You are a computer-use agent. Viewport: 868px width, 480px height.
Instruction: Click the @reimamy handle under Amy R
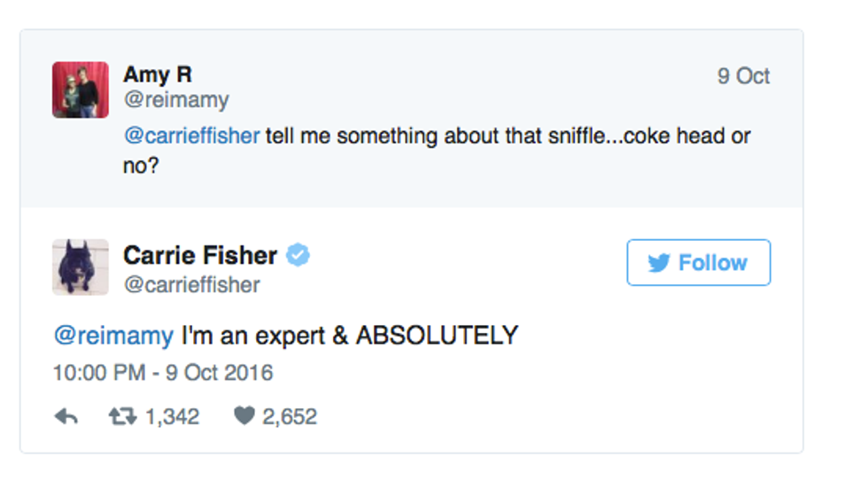pyautogui.click(x=175, y=100)
